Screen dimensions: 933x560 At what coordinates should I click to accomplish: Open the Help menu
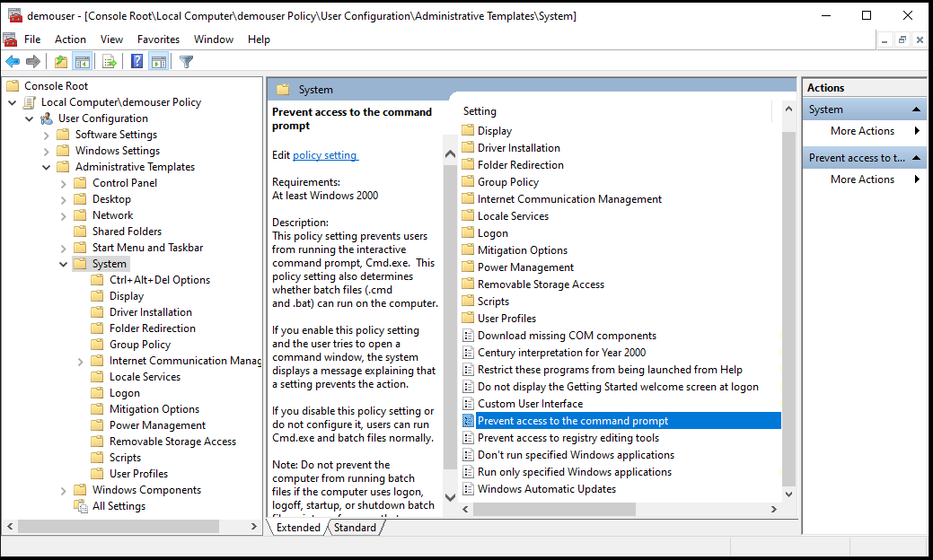point(259,39)
